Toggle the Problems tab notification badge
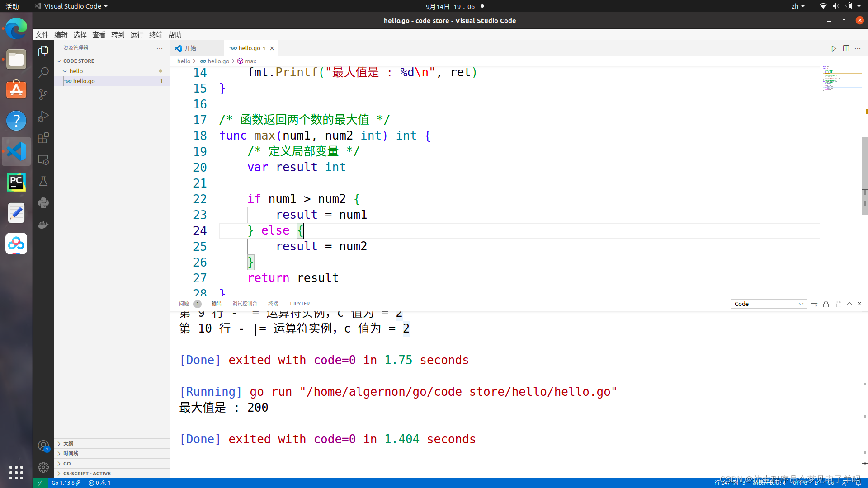 (197, 303)
